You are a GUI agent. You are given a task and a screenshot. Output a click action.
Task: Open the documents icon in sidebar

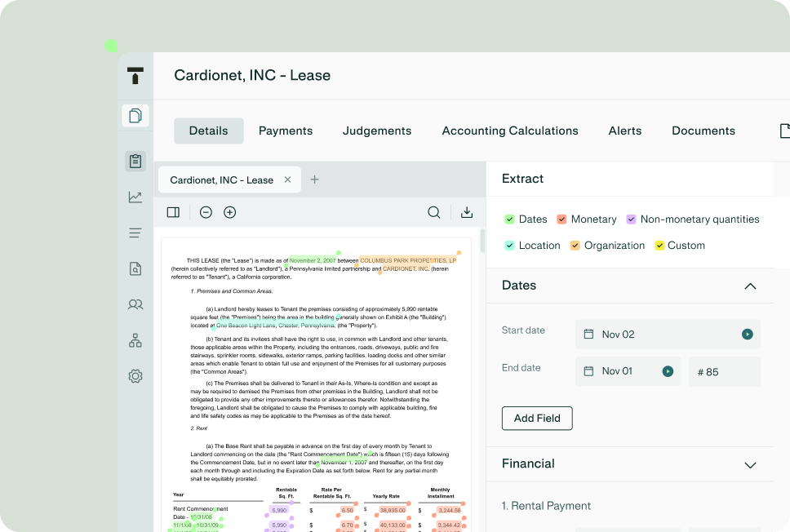click(135, 115)
